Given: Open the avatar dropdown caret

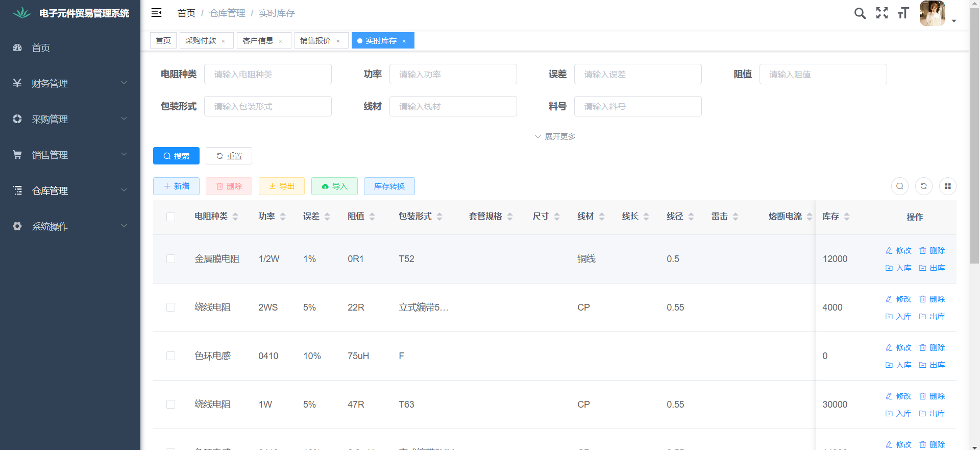Looking at the screenshot, I should [x=954, y=21].
